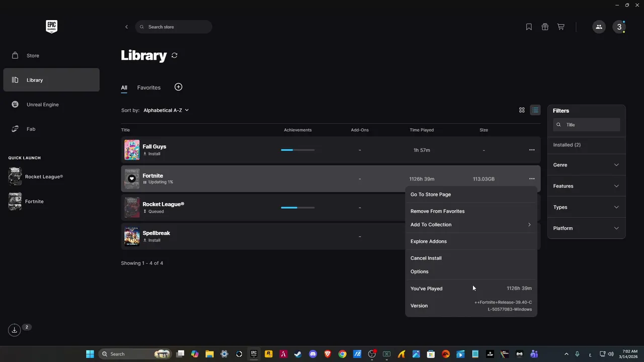
Task: Click the Spellbreak cover thumbnail
Action: pyautogui.click(x=132, y=236)
